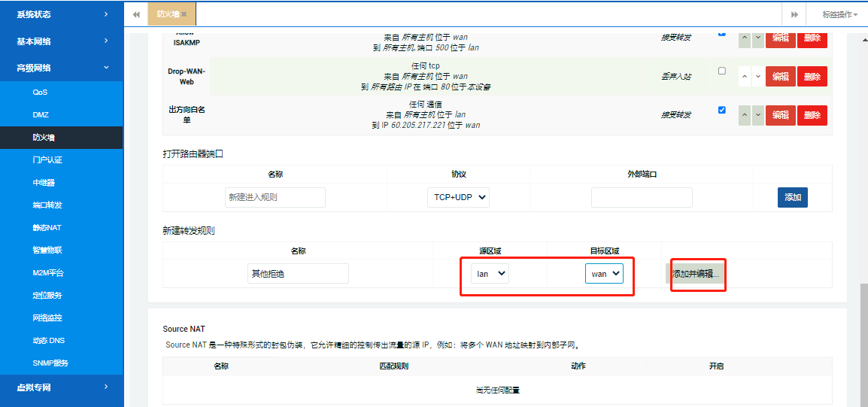Open the TCP+UDP protocol dropdown

click(458, 198)
